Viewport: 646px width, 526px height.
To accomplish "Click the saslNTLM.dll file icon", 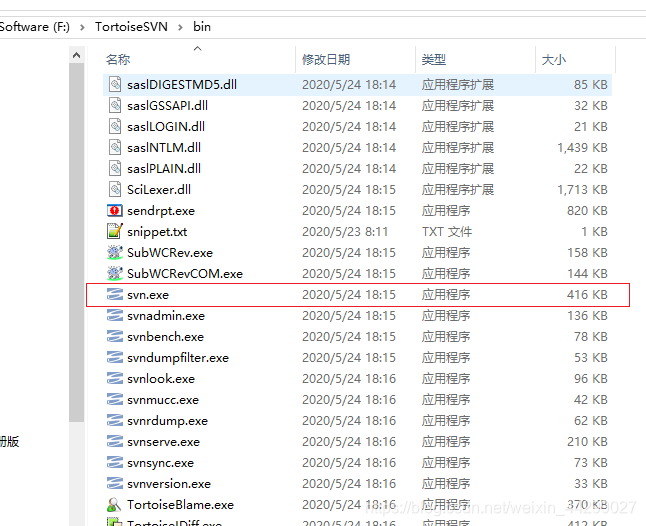I will [x=115, y=147].
